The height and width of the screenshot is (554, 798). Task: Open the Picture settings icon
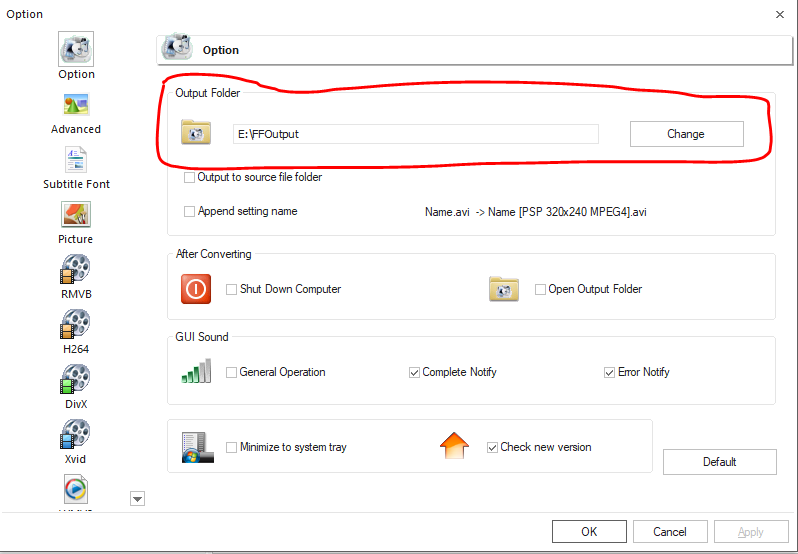pos(76,215)
